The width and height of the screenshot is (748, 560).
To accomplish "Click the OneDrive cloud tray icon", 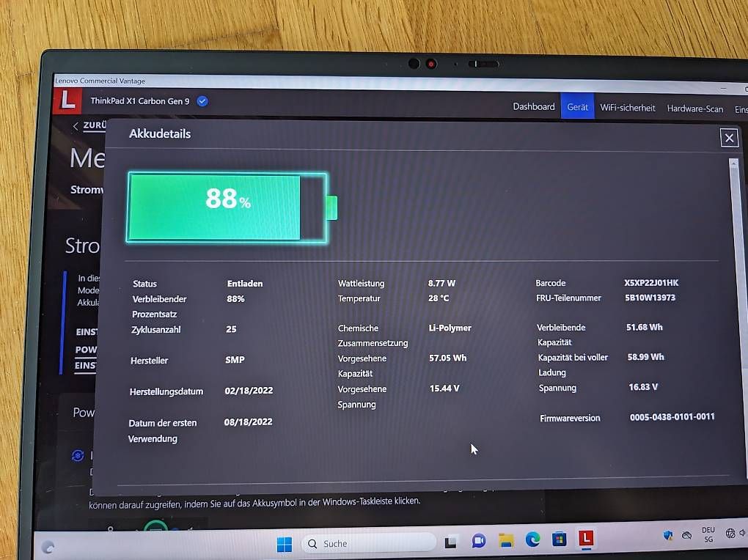I will click(x=686, y=535).
